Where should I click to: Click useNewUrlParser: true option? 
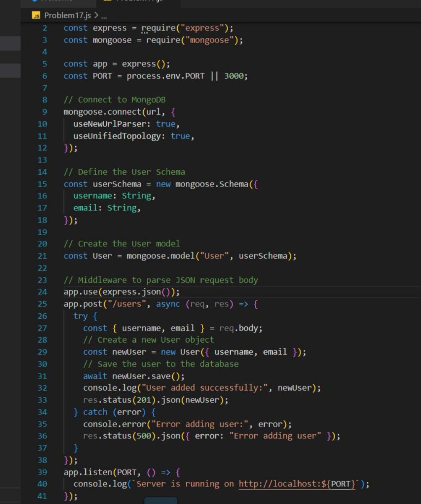point(124,124)
